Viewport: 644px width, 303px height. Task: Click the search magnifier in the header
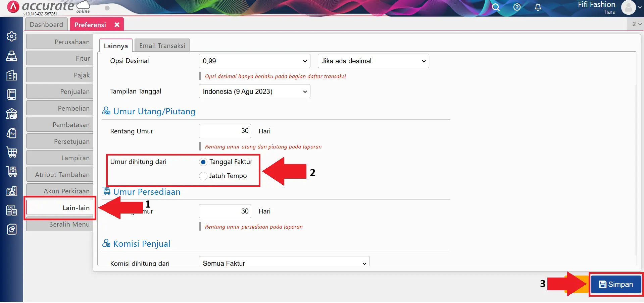[x=496, y=7]
